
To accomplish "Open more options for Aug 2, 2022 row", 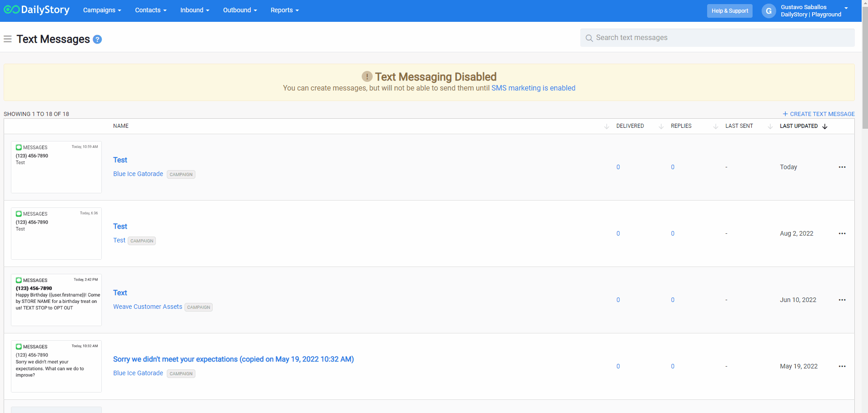I will point(842,233).
